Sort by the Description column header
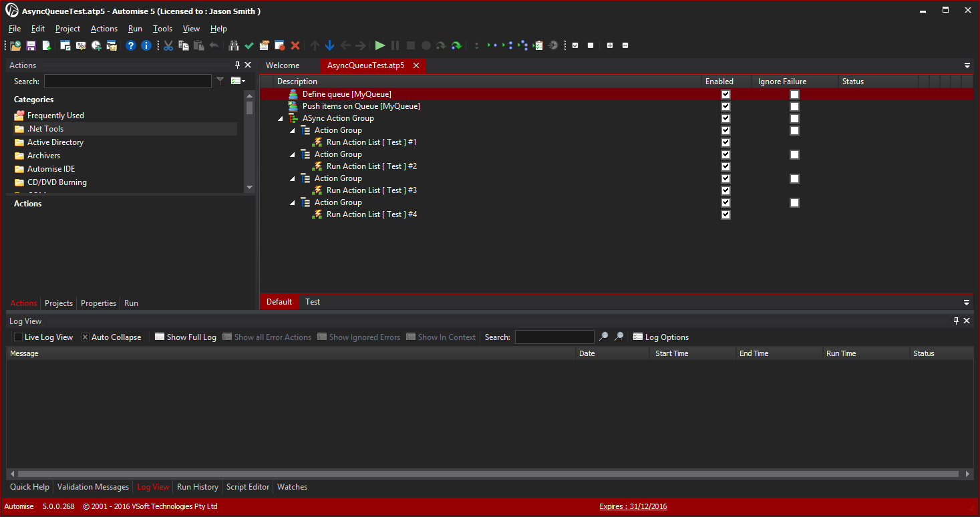This screenshot has width=980, height=517. [488, 81]
